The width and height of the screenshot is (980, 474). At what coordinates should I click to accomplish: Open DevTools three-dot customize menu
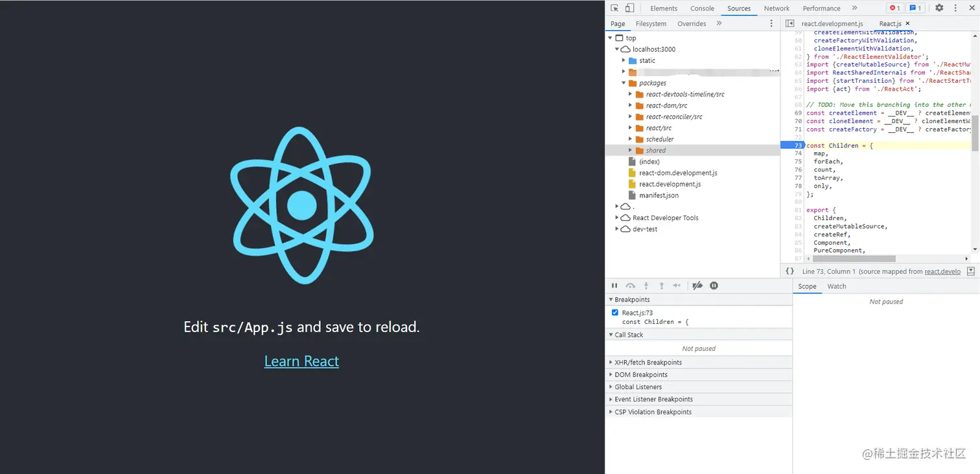(955, 8)
